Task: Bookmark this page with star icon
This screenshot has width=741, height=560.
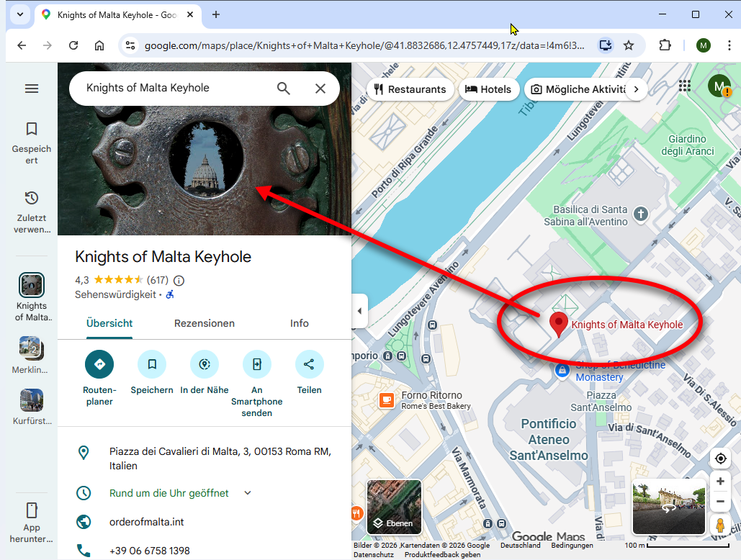Action: coord(629,45)
